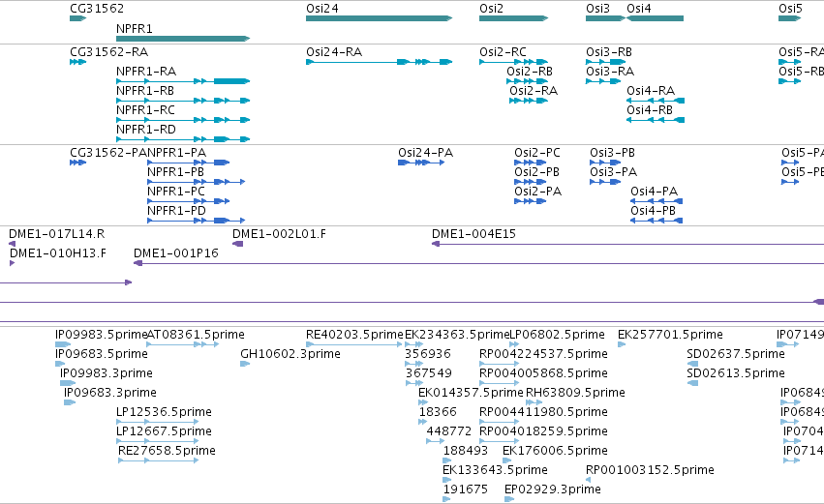Click transcript NPFR1-RB

pyautogui.click(x=145, y=91)
